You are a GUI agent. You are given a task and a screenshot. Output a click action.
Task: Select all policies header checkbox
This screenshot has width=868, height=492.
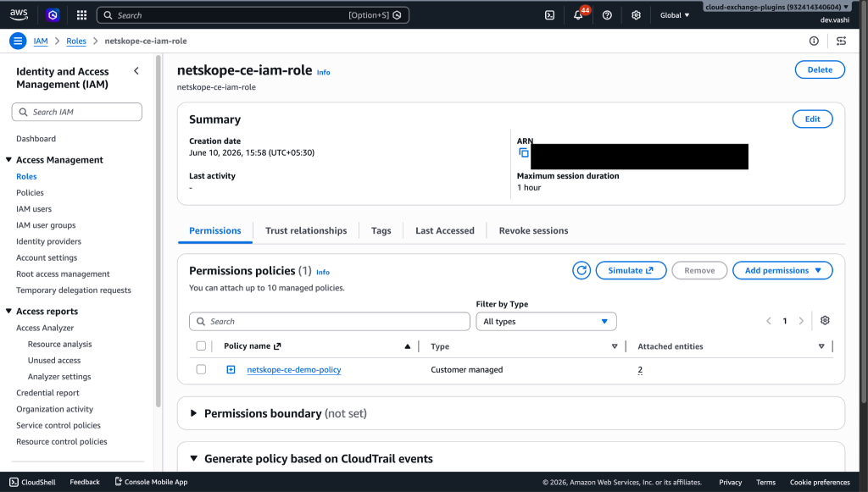201,346
